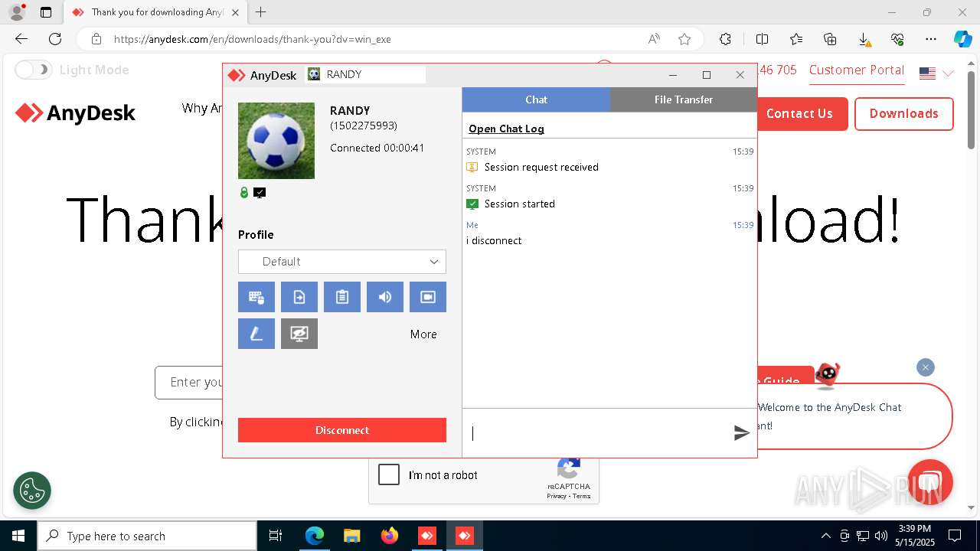Open Read Aloud icon in address bar
Viewport: 980px width, 551px height.
654,39
